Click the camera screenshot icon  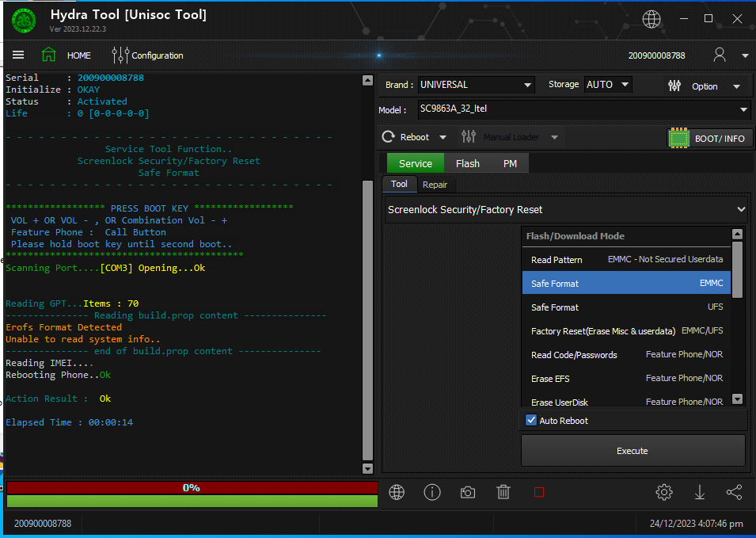pyautogui.click(x=468, y=493)
